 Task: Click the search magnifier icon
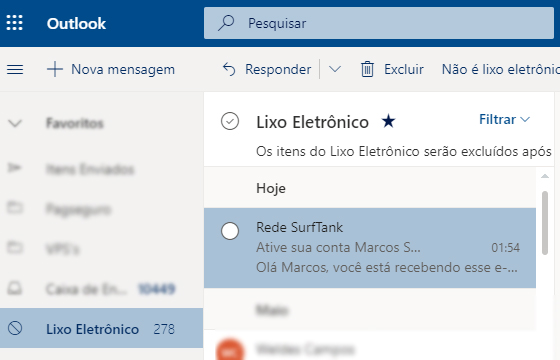(x=226, y=23)
